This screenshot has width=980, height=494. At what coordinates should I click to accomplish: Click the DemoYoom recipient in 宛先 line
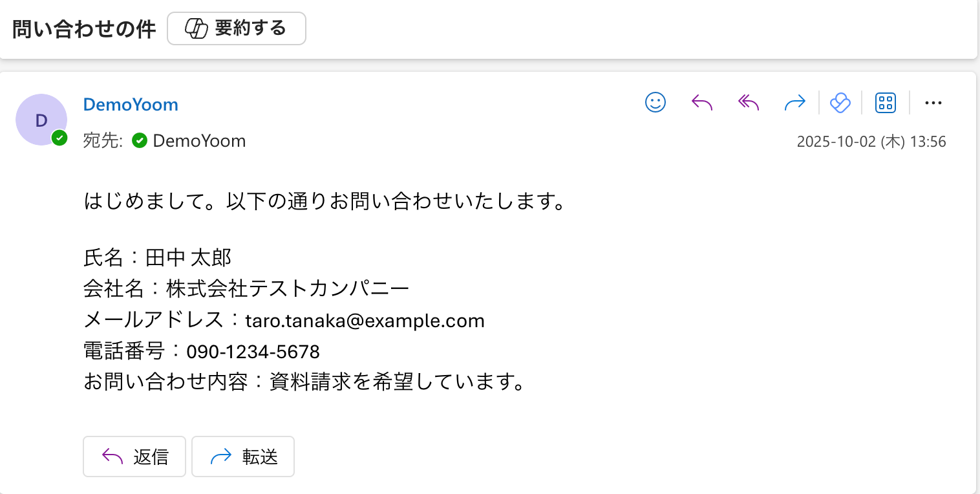pos(199,141)
